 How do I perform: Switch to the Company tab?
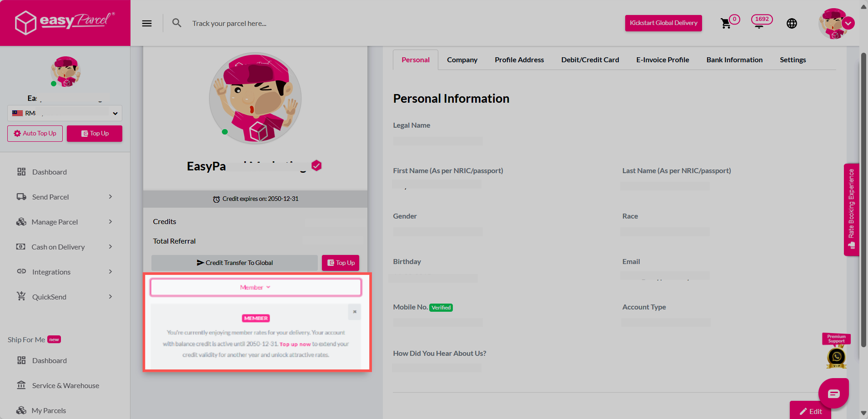click(x=462, y=60)
